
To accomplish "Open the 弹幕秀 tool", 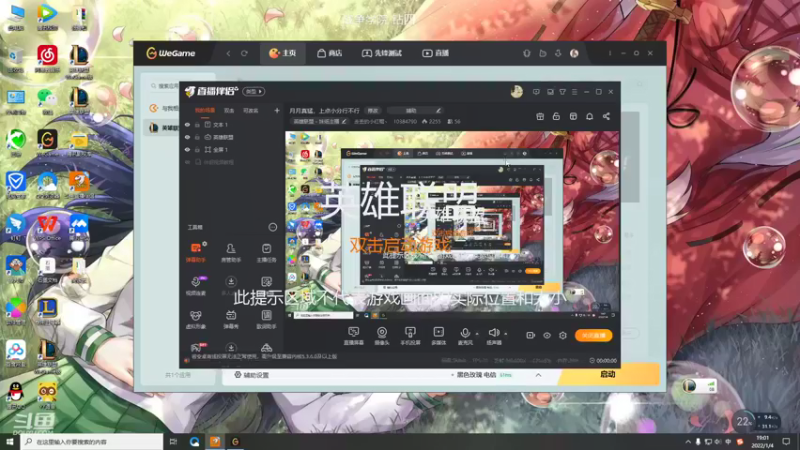I will point(231,319).
